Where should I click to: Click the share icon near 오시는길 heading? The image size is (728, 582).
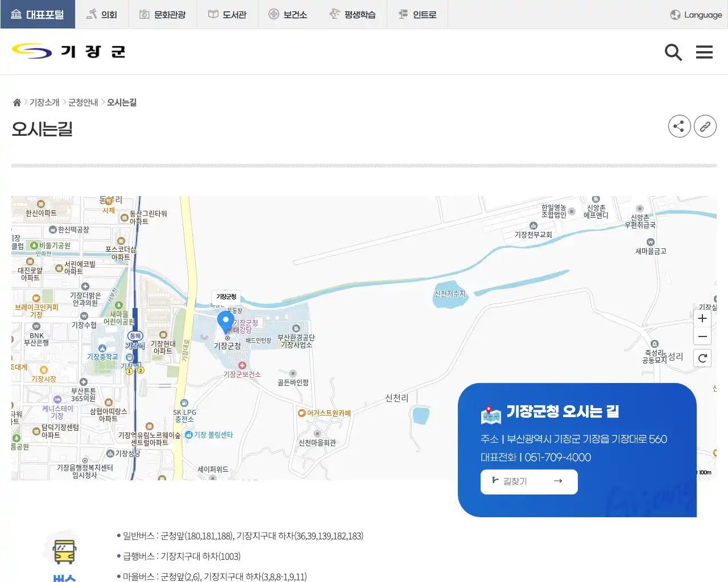tap(679, 126)
